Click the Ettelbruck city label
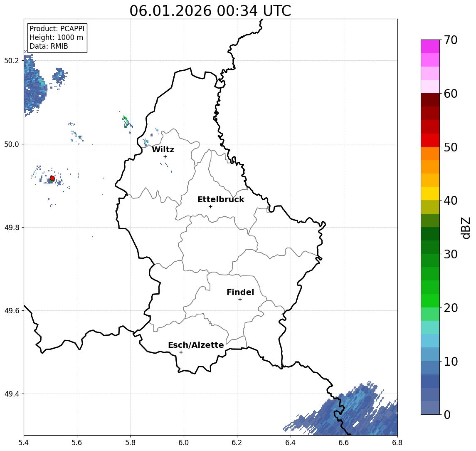The height and width of the screenshot is (451, 476). click(x=221, y=199)
